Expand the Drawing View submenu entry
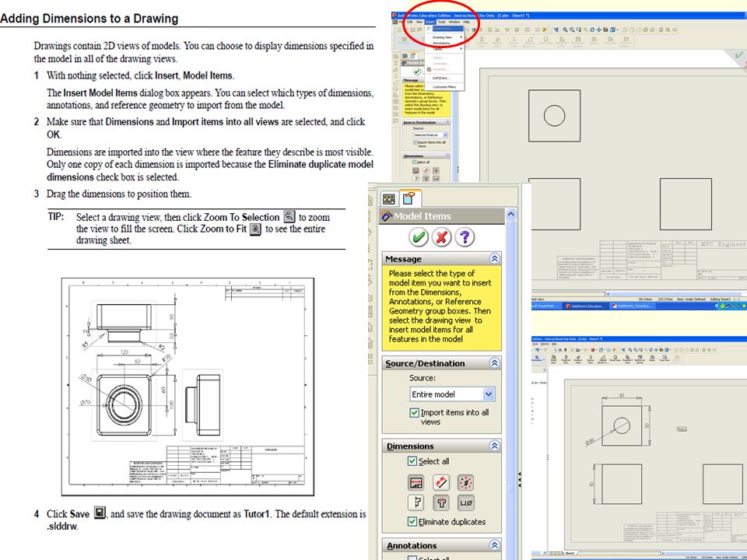Screen dimensions: 747x560 click(x=445, y=37)
